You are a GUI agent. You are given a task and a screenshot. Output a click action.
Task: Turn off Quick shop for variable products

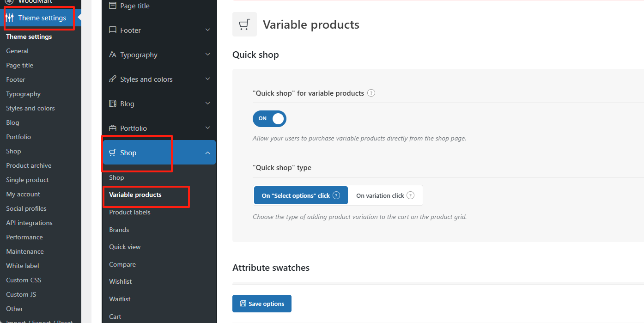270,119
